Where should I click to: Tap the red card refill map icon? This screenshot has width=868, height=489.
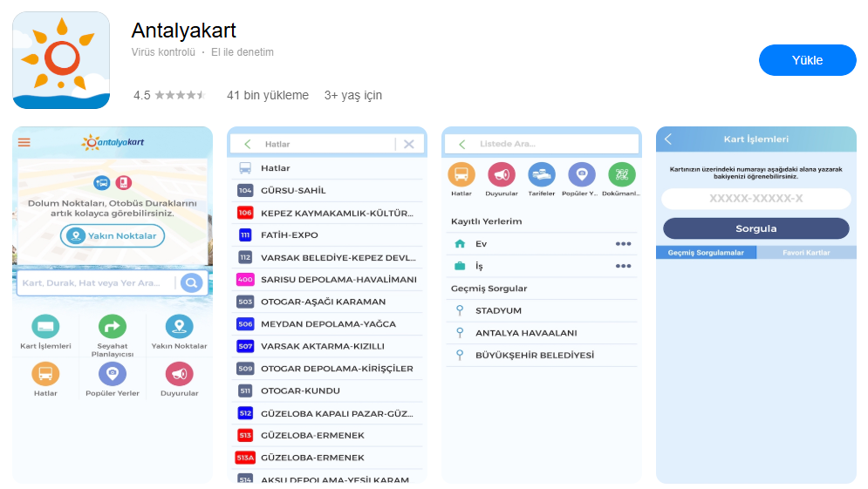(124, 182)
